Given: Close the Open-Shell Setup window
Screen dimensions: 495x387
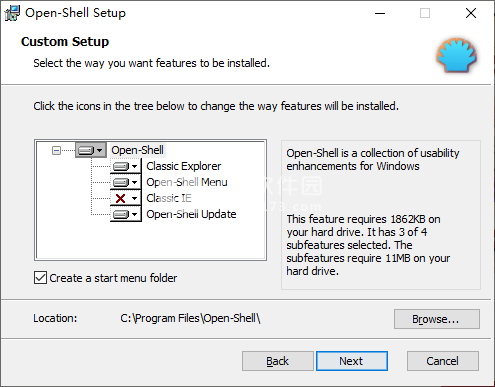Looking at the screenshot, I should tap(471, 13).
